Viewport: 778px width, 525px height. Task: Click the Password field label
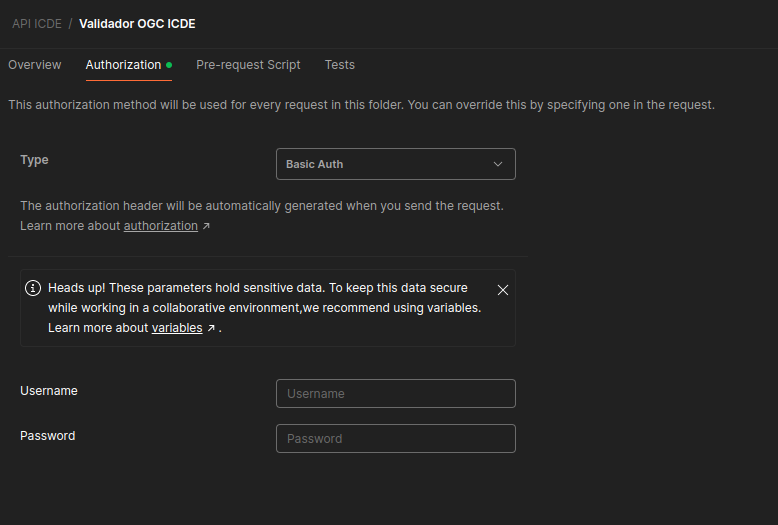[48, 436]
